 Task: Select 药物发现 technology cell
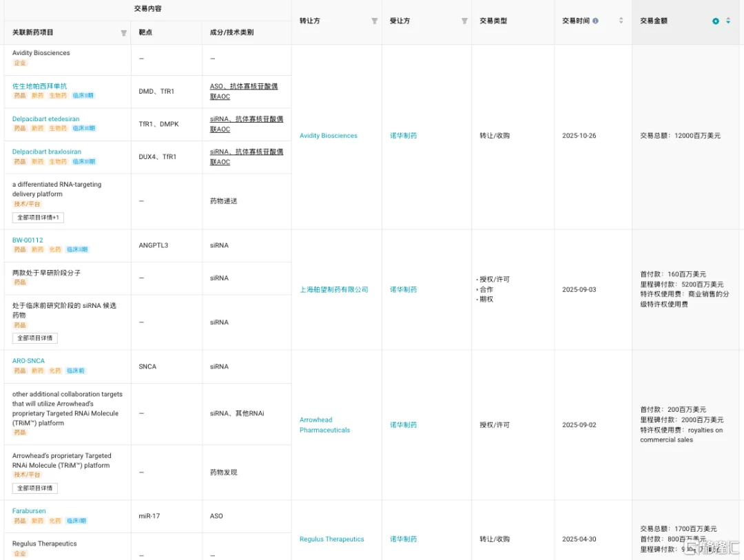pos(223,473)
